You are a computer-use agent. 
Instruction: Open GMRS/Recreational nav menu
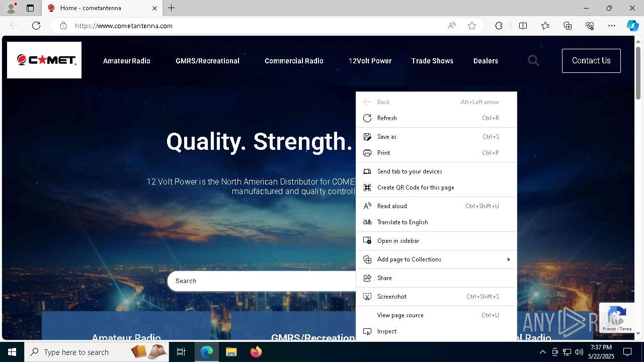(x=207, y=61)
